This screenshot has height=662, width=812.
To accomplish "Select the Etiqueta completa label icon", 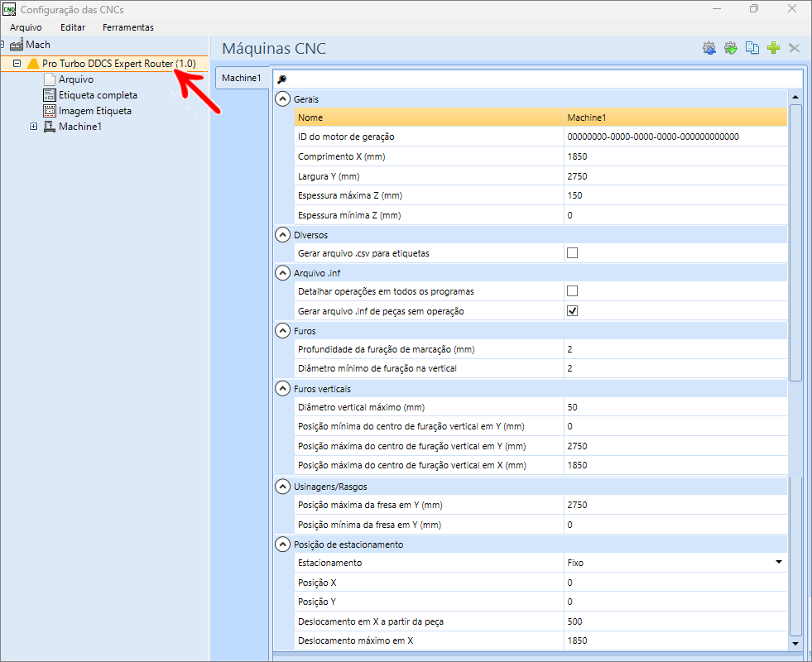I will (x=49, y=95).
